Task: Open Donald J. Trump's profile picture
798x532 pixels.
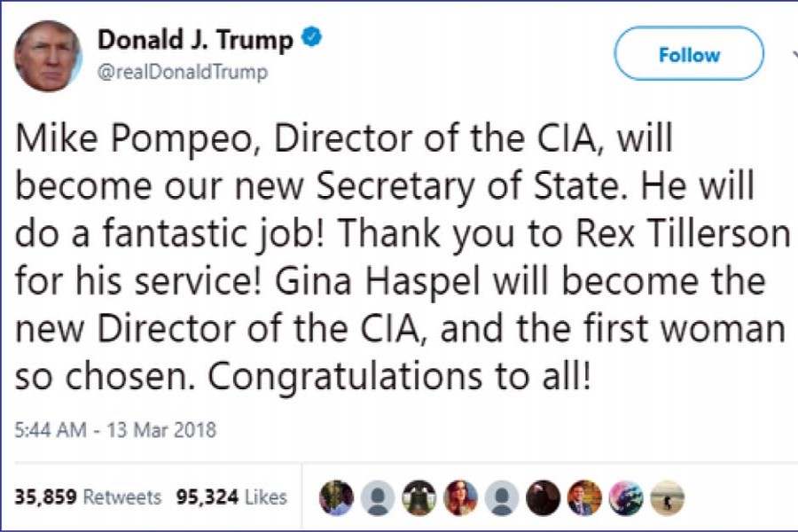Action: click(48, 57)
